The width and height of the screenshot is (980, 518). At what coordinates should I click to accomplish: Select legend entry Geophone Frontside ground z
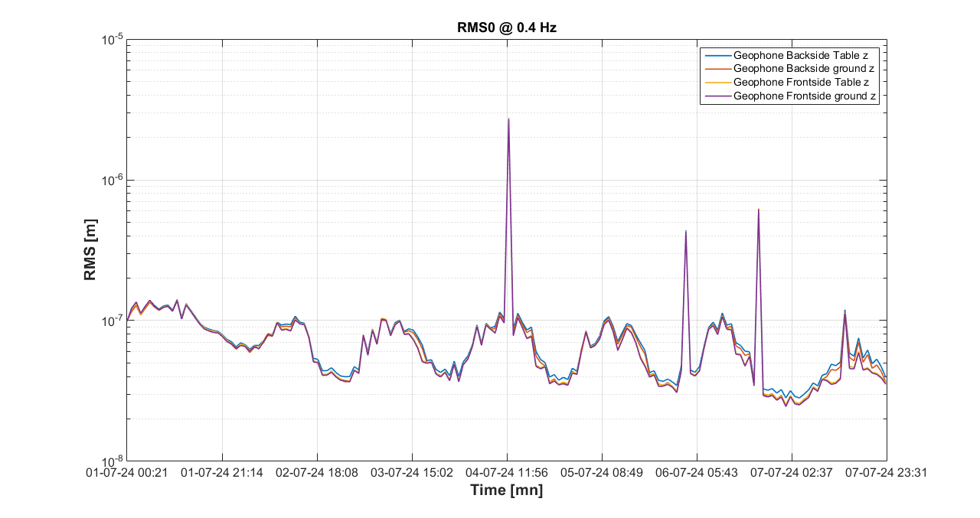click(x=805, y=96)
